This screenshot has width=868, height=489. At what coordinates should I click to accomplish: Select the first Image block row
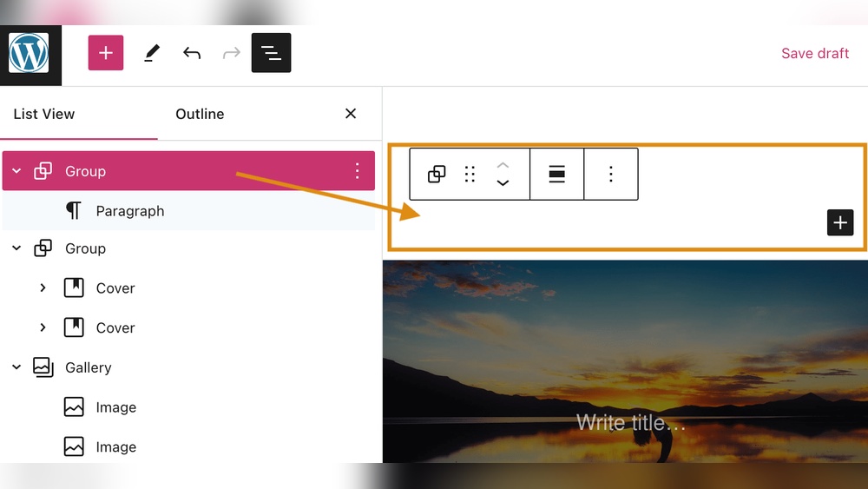(188, 407)
